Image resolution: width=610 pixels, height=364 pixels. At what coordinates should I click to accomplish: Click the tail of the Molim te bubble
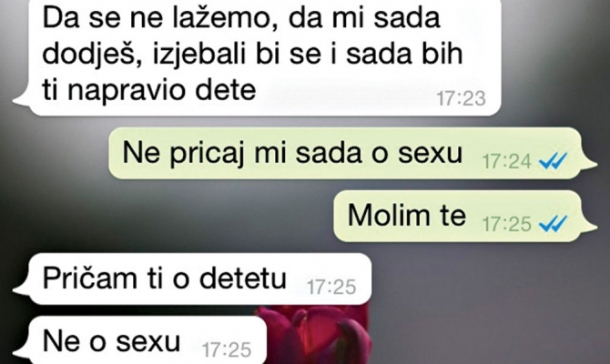pos(591,227)
